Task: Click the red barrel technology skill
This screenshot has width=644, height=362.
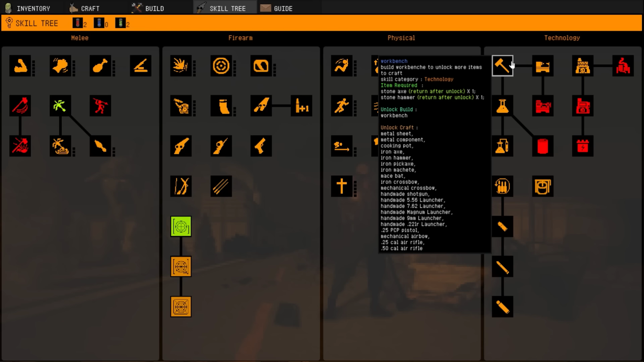Action: click(542, 146)
